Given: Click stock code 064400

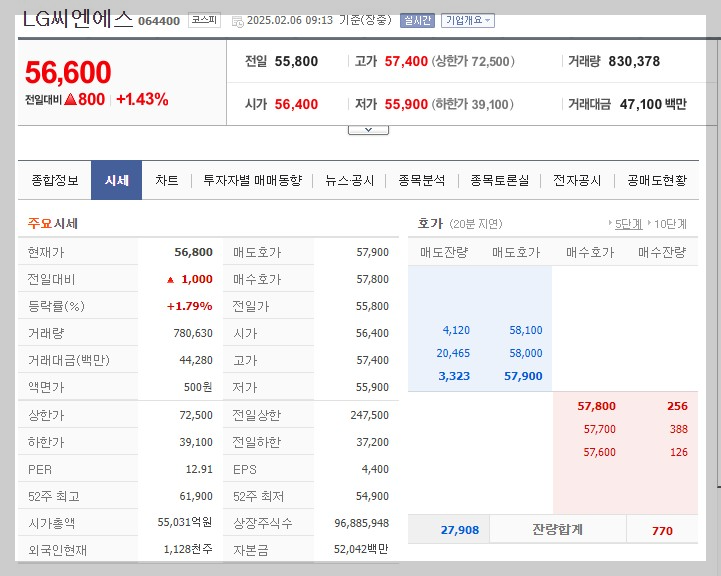Looking at the screenshot, I should tap(159, 21).
